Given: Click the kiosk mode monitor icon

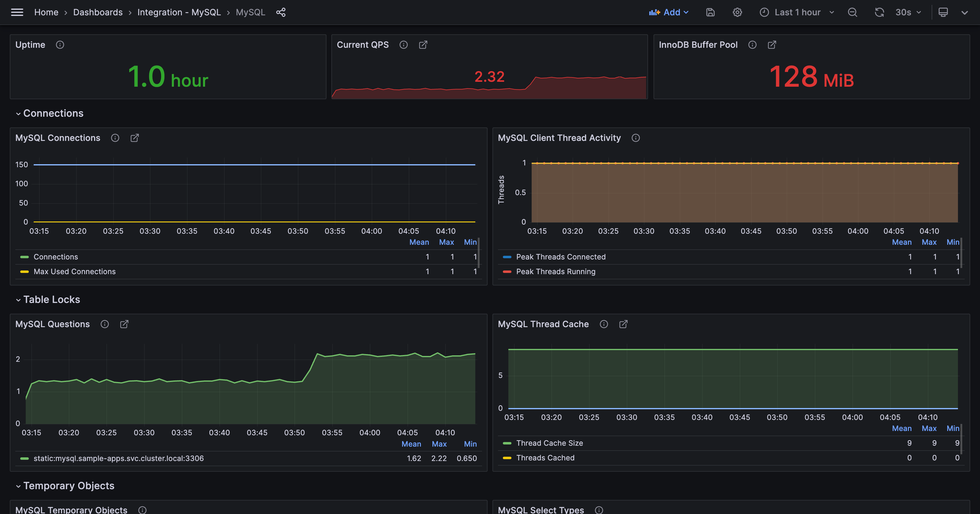Looking at the screenshot, I should point(943,12).
